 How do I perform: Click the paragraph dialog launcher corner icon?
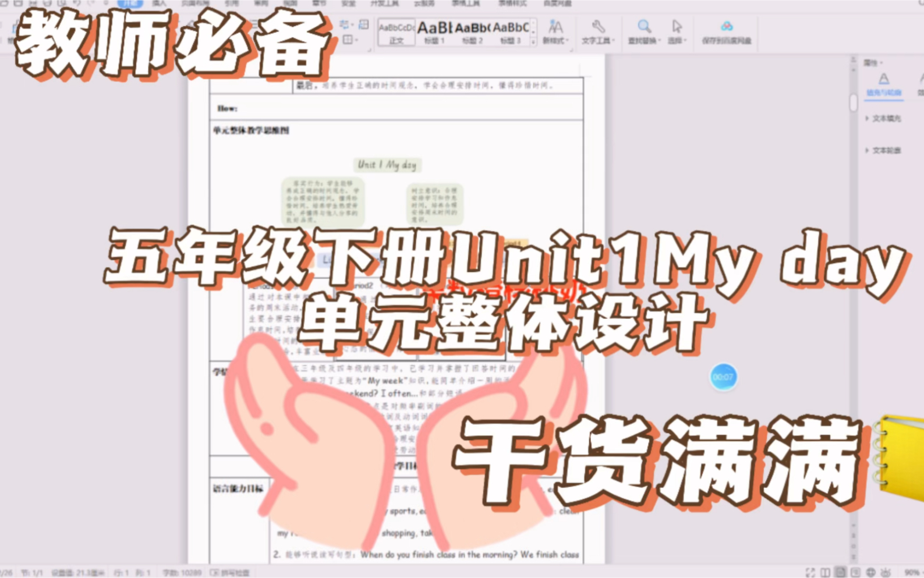pyautogui.click(x=369, y=50)
